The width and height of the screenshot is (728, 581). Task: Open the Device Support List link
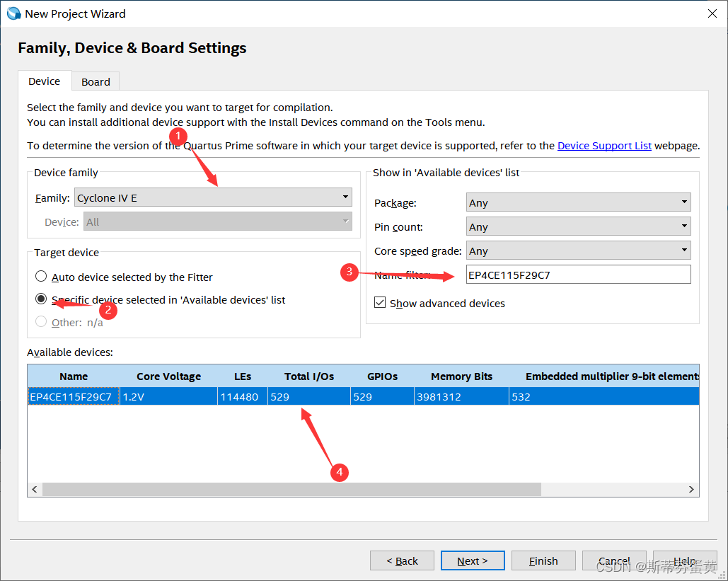pyautogui.click(x=604, y=145)
